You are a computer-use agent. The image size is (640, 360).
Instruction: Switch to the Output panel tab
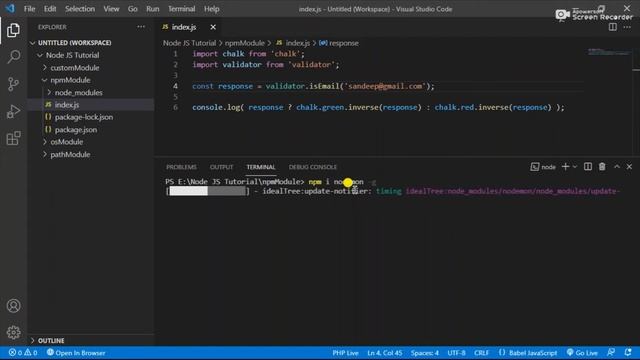(222, 167)
